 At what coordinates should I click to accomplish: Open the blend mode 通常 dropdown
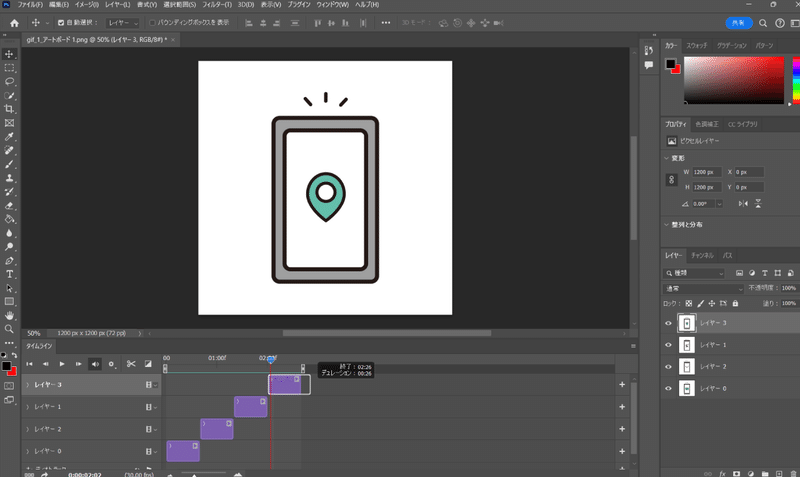704,289
